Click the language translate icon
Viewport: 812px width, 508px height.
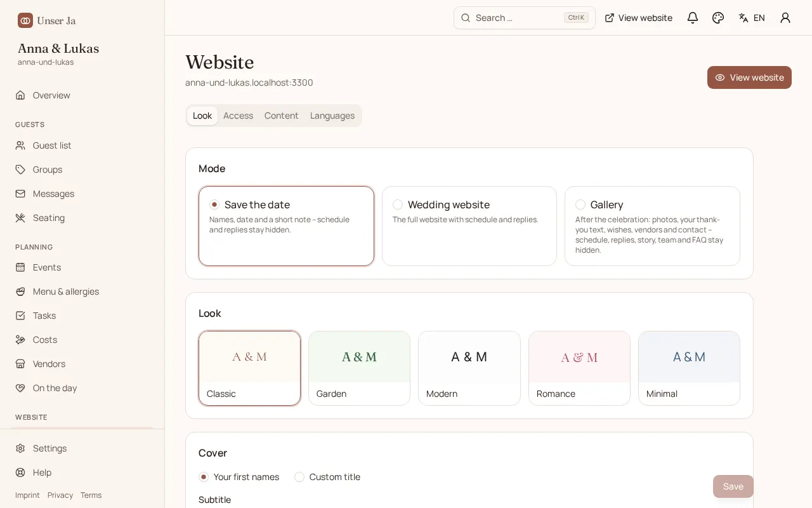point(743,18)
